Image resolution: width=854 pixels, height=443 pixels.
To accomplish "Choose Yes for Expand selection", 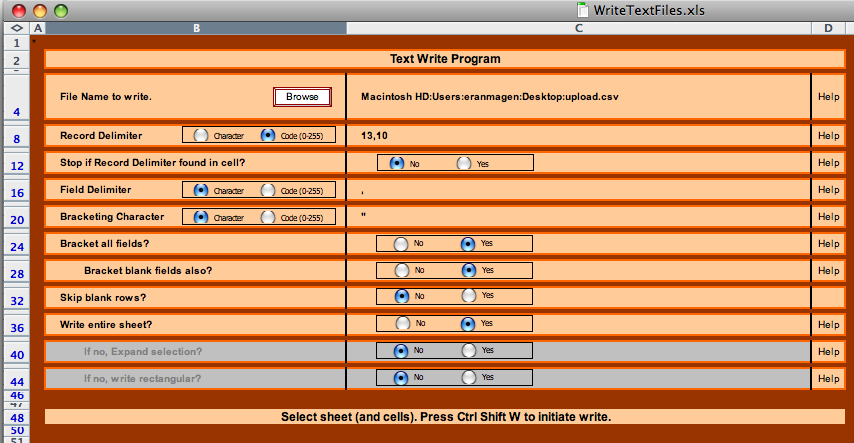I will pos(468,351).
